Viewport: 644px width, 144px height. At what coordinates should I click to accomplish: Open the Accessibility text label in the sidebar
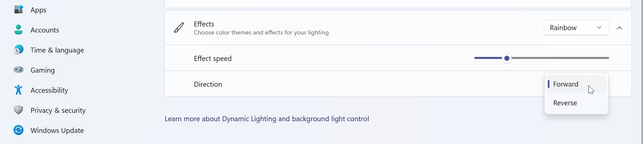(x=49, y=90)
